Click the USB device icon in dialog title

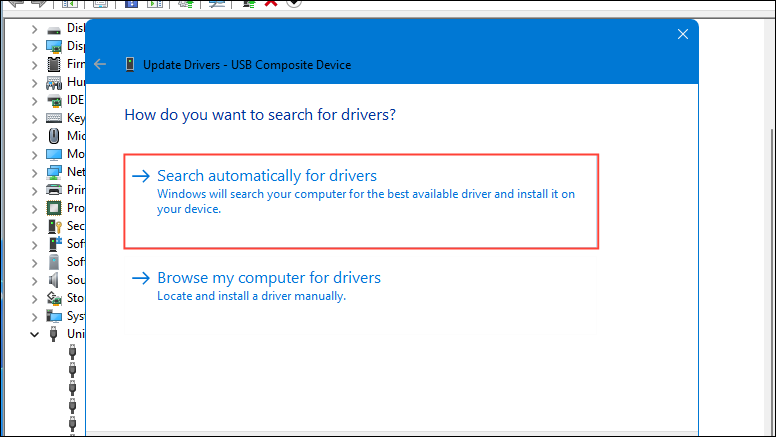click(x=129, y=65)
